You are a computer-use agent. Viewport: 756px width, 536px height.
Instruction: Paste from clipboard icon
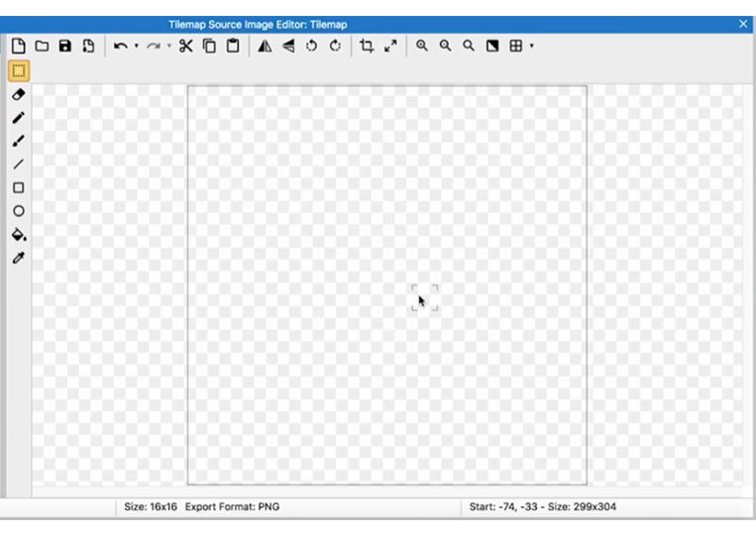coord(233,46)
